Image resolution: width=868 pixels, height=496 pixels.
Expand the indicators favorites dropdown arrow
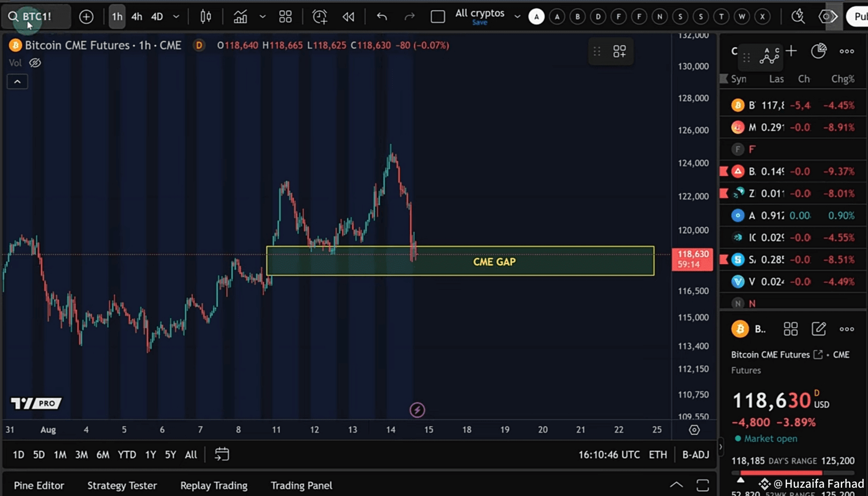pos(263,17)
